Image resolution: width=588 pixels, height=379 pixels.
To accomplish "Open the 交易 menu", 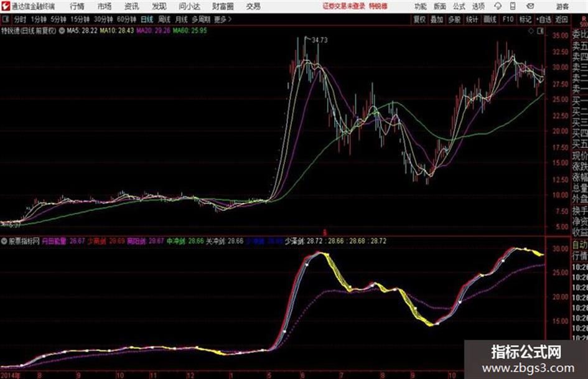I will pos(253,6).
